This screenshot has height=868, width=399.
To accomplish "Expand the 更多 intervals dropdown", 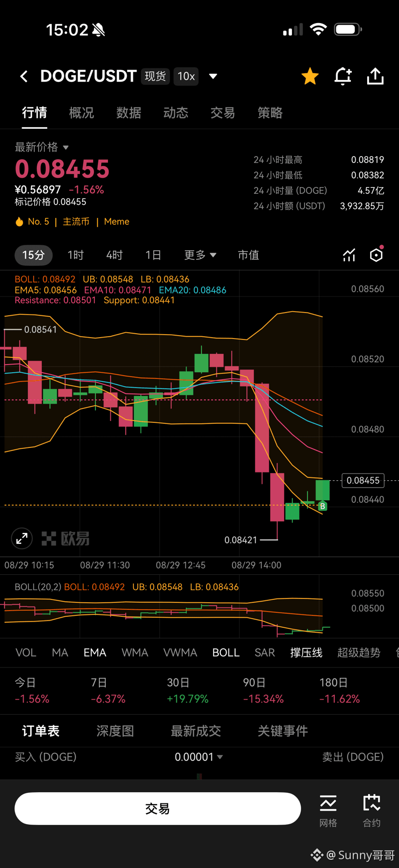I will (200, 255).
